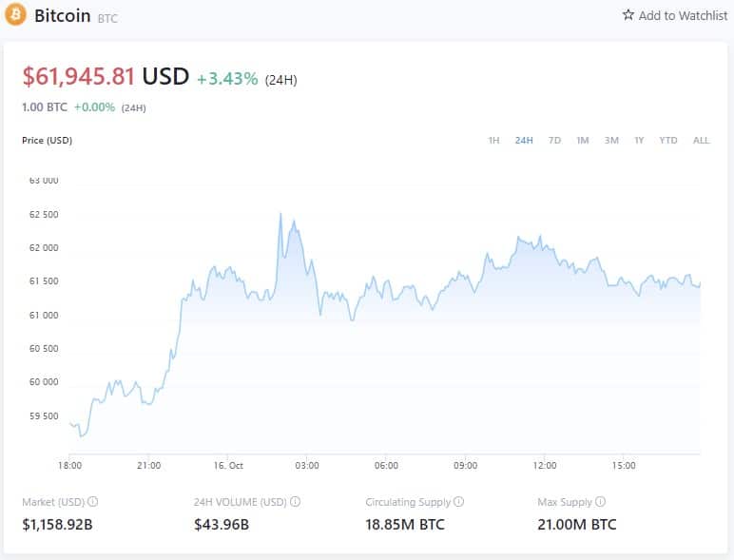The height and width of the screenshot is (560, 734).
Task: Select the 24H chart range
Action: (524, 141)
